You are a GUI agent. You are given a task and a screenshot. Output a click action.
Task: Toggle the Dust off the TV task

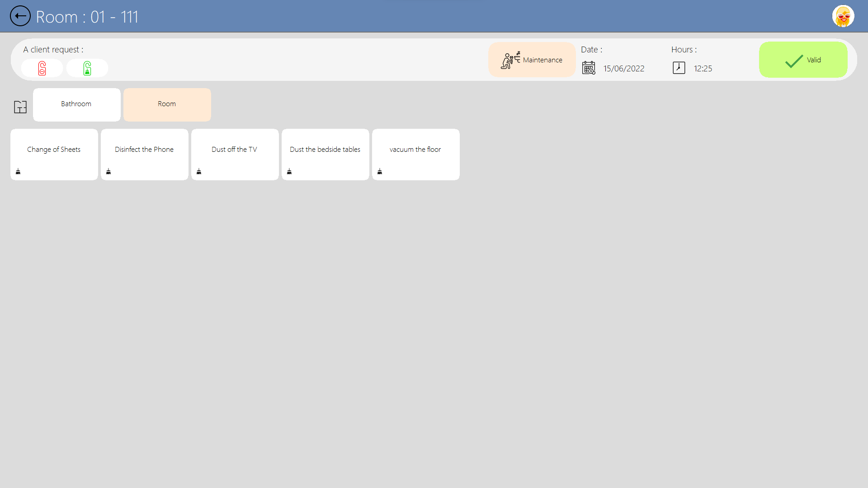tap(234, 150)
